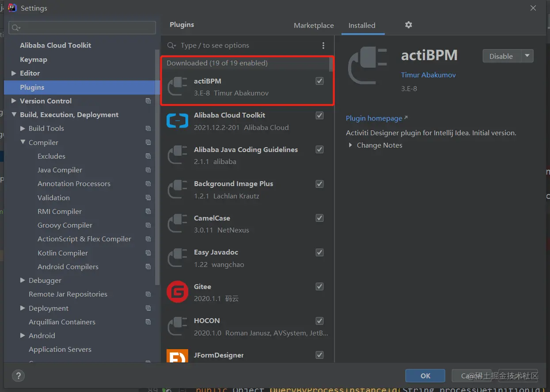
Task: Click the actiBPM plug icon in list
Action: coord(178,87)
